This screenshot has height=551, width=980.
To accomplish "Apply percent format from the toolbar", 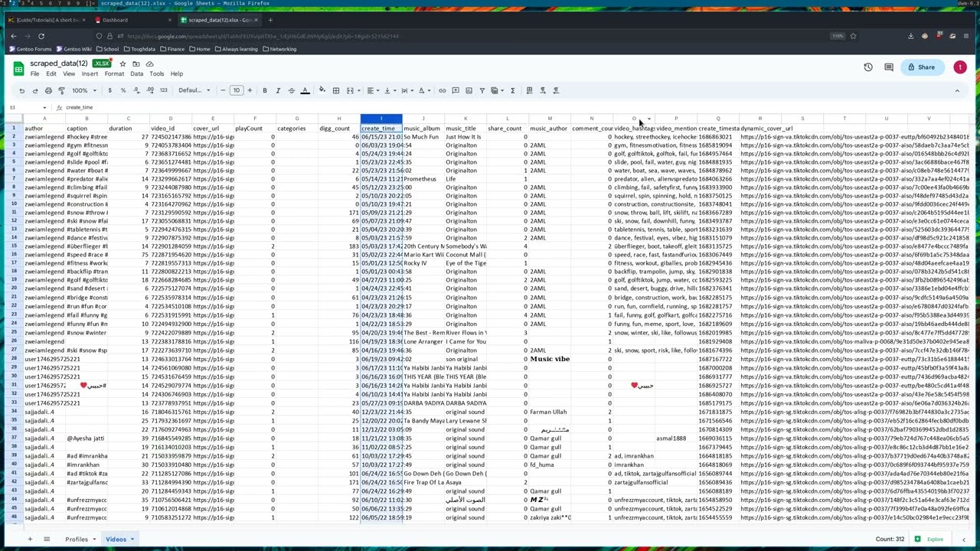I will coord(122,90).
